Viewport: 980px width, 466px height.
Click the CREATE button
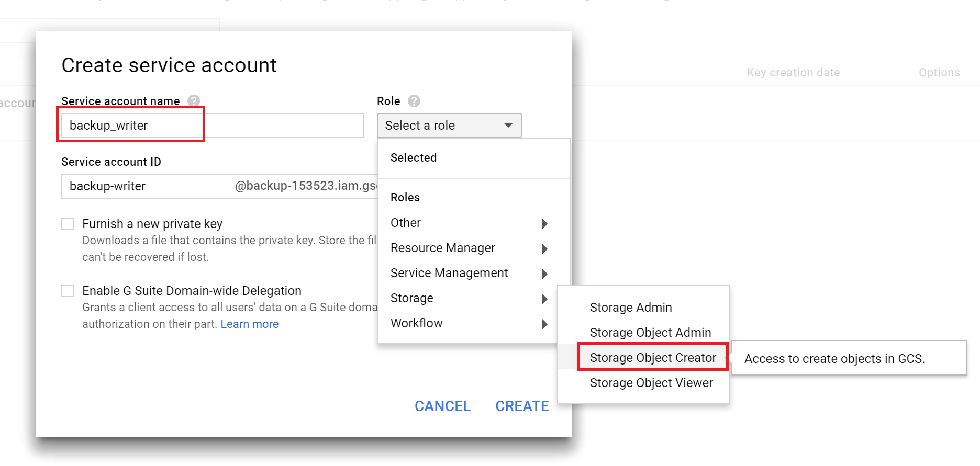[x=522, y=406]
